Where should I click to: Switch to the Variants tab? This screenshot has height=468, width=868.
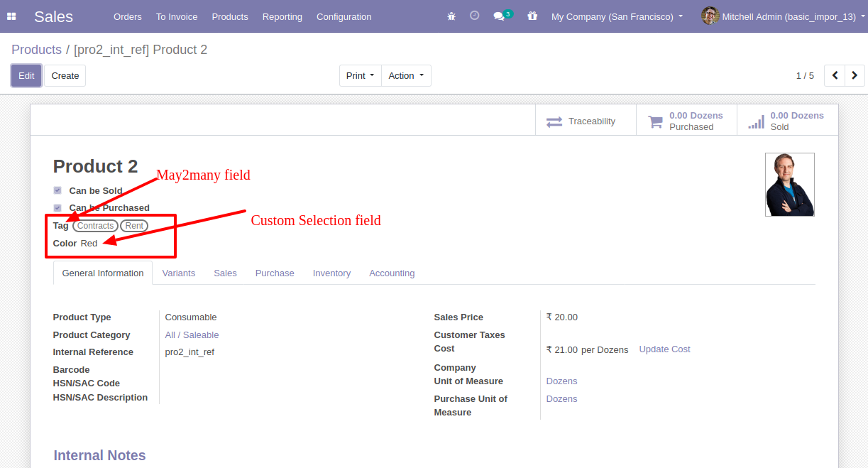(178, 273)
